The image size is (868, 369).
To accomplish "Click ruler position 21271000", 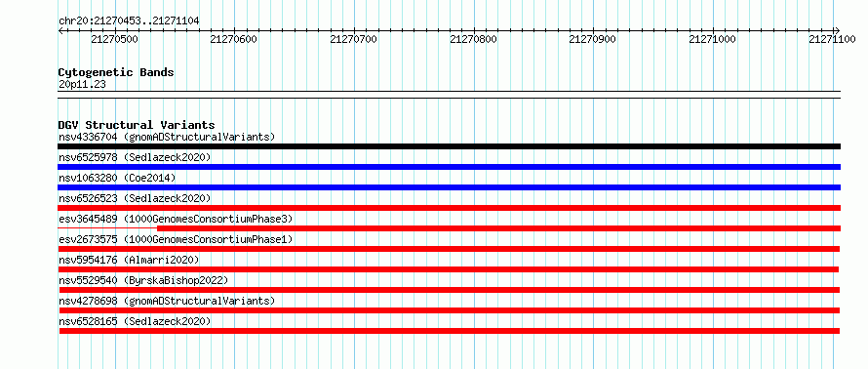I will click(x=713, y=39).
